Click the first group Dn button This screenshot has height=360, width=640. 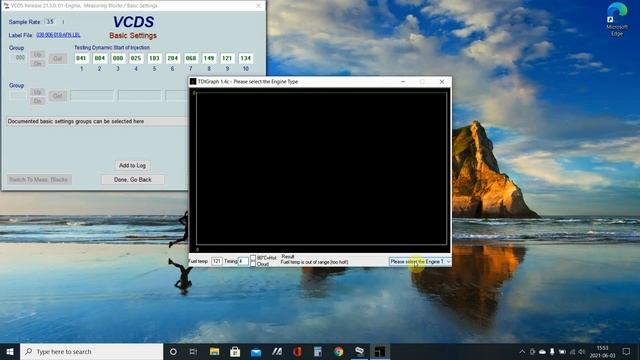click(x=37, y=63)
